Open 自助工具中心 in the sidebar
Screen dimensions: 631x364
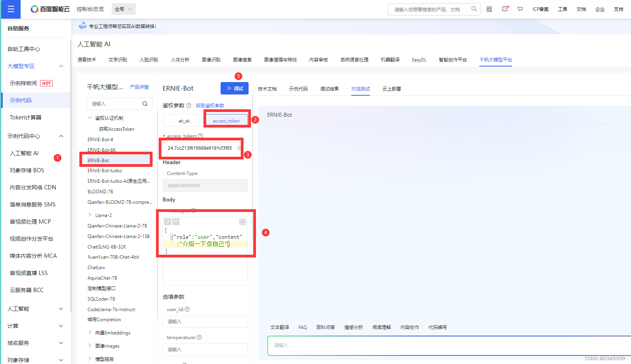coord(24,49)
